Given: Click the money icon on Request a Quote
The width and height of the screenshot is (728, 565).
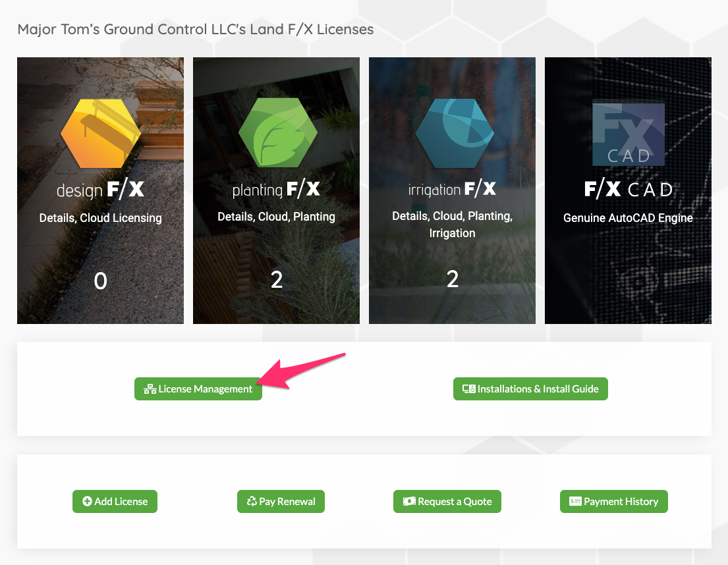Looking at the screenshot, I should tap(409, 501).
